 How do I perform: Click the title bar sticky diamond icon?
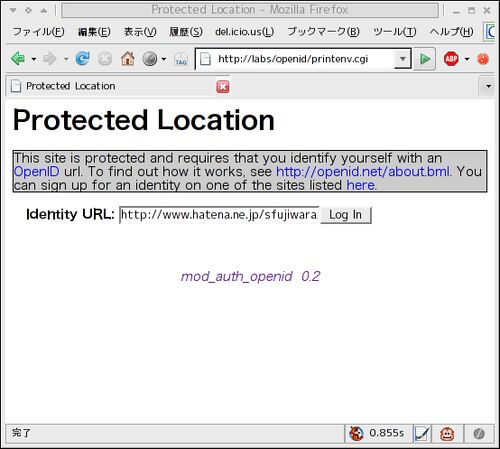pos(28,10)
